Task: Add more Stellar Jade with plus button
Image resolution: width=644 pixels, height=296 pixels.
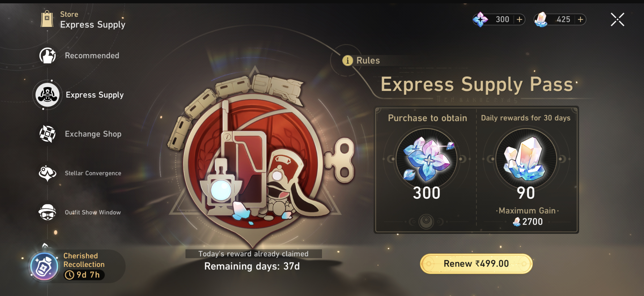Action: pos(581,19)
